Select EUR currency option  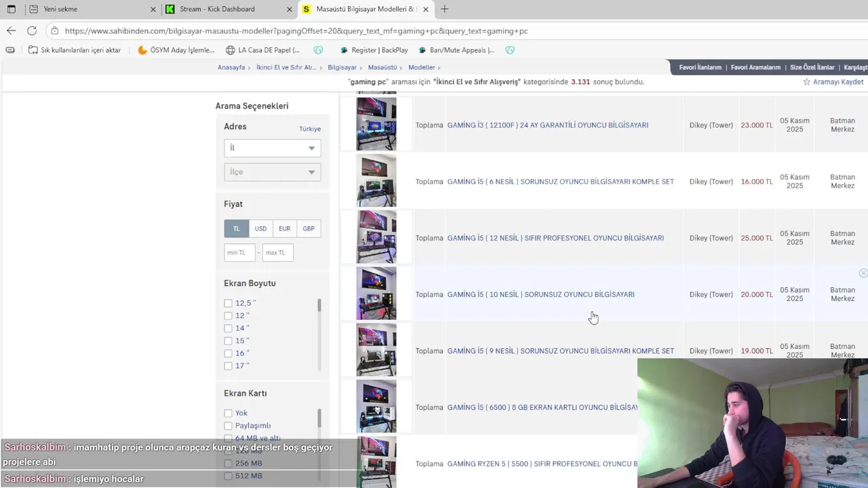click(x=284, y=229)
